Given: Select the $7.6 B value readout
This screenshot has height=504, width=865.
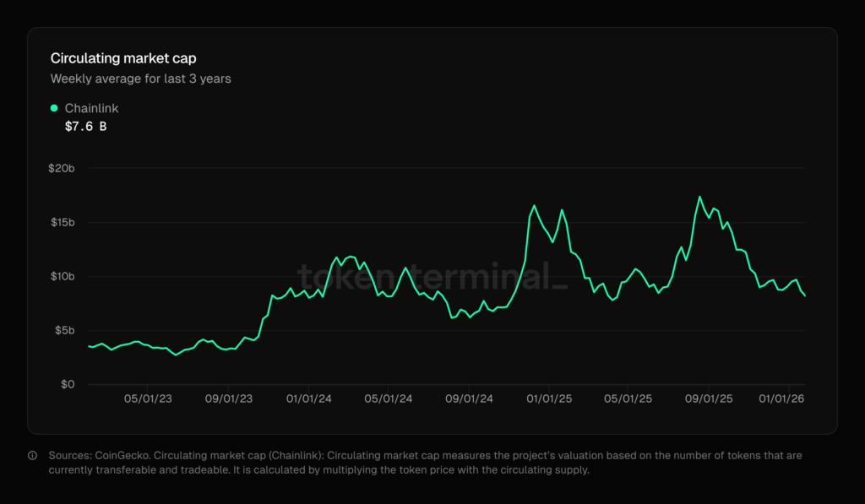Looking at the screenshot, I should (x=85, y=127).
